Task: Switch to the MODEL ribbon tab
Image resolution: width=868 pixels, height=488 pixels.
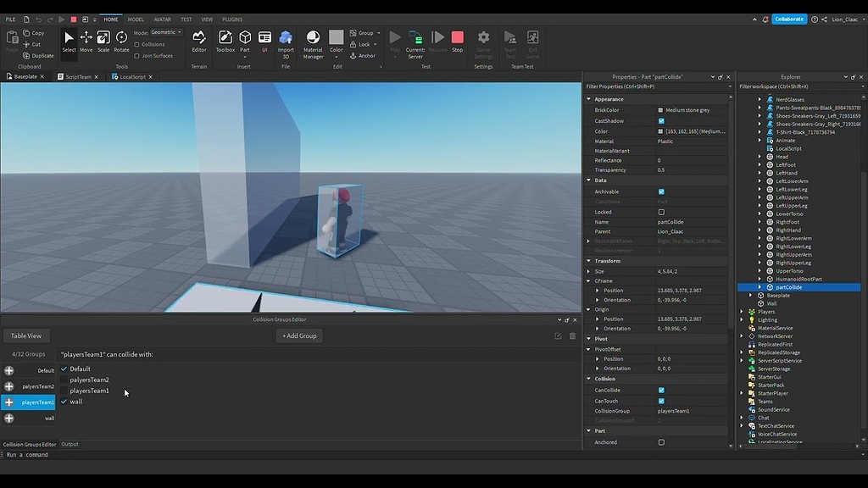Action: [136, 19]
